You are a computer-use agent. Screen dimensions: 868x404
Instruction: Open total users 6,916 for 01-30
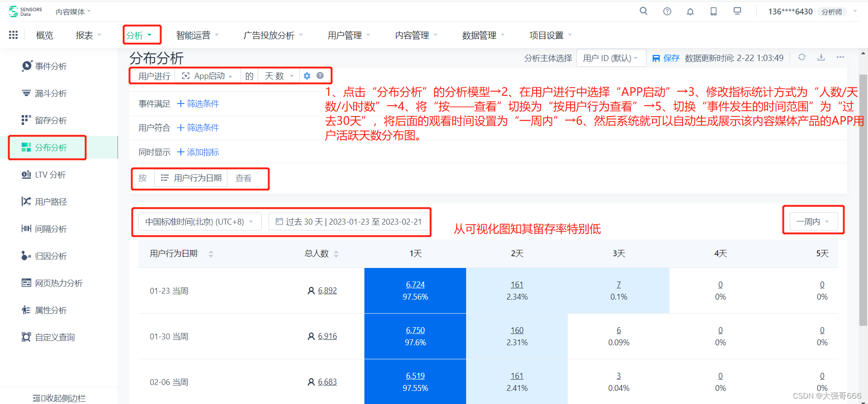tap(327, 336)
